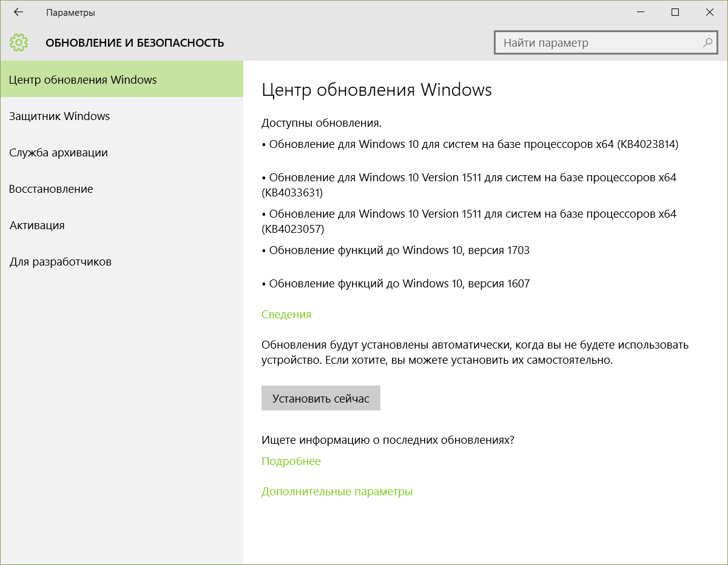Open the 'Сведения' link
Image resolution: width=728 pixels, height=565 pixels.
pos(286,314)
